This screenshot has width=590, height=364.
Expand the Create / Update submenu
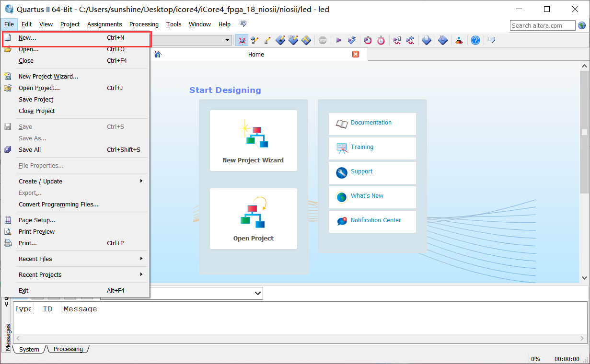coord(77,182)
